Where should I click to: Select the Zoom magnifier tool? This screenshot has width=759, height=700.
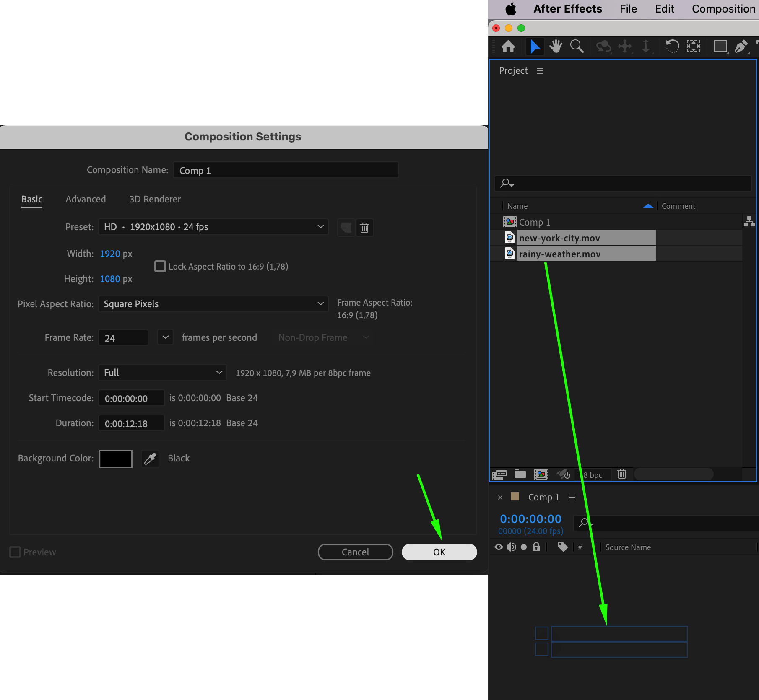(x=577, y=46)
